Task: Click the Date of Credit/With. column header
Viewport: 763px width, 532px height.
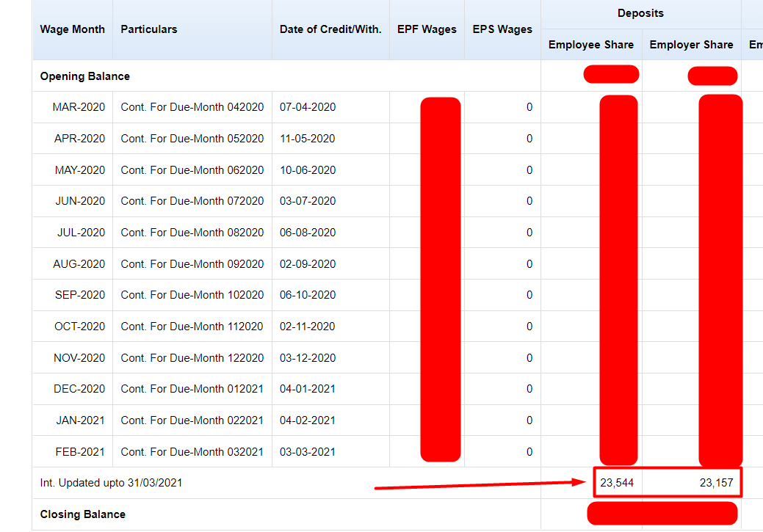Action: pos(329,29)
